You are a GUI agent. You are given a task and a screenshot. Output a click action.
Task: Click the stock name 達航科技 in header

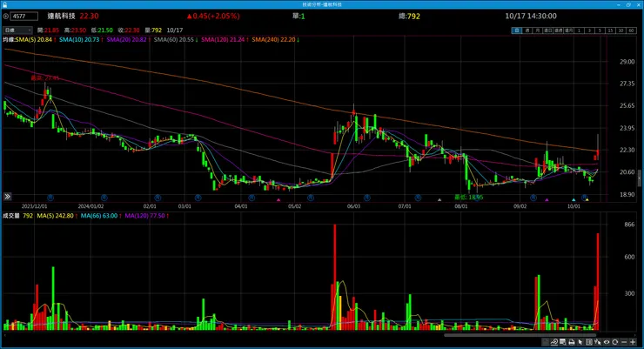pyautogui.click(x=61, y=16)
